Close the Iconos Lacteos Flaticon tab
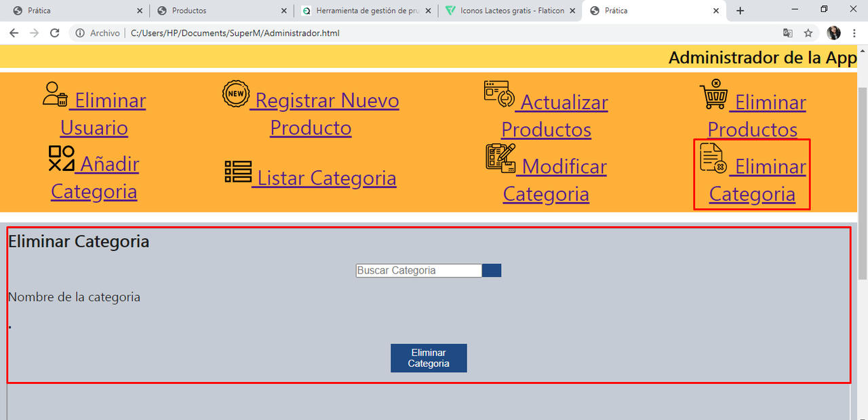 pyautogui.click(x=572, y=10)
